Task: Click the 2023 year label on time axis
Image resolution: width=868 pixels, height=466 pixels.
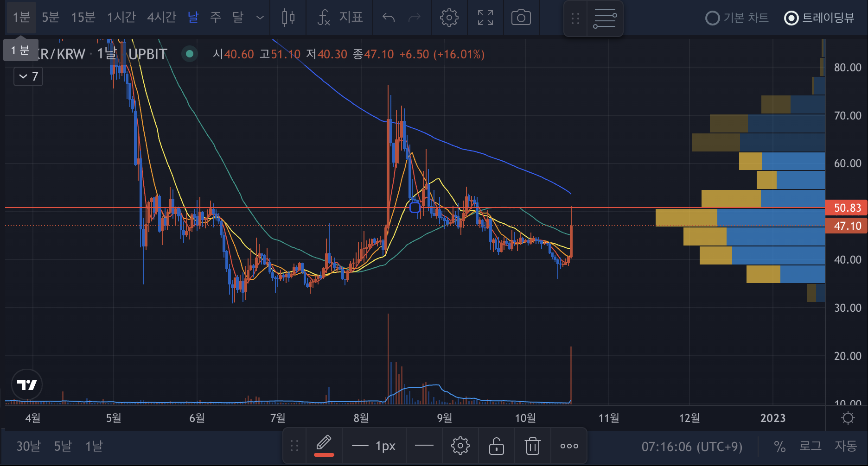Action: tap(773, 418)
